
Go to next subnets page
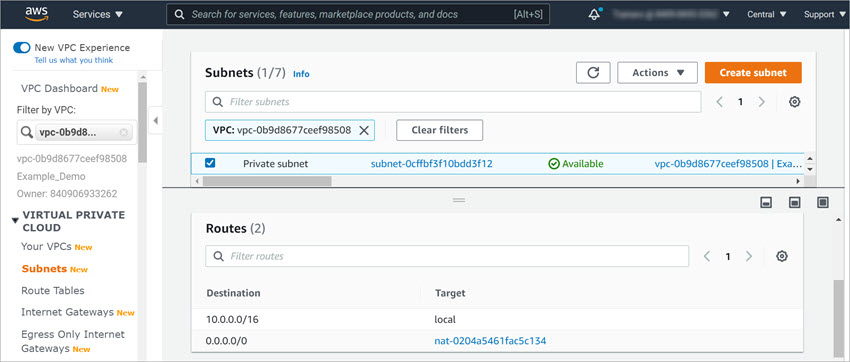tap(762, 102)
